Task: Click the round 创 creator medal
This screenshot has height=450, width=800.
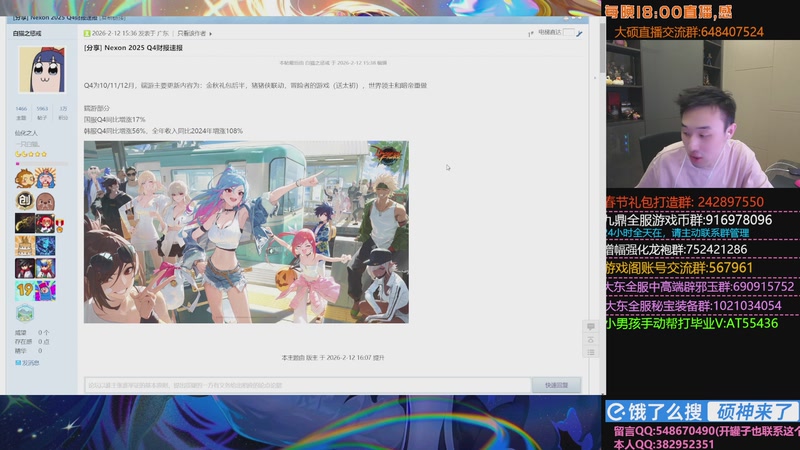Action: tap(24, 201)
